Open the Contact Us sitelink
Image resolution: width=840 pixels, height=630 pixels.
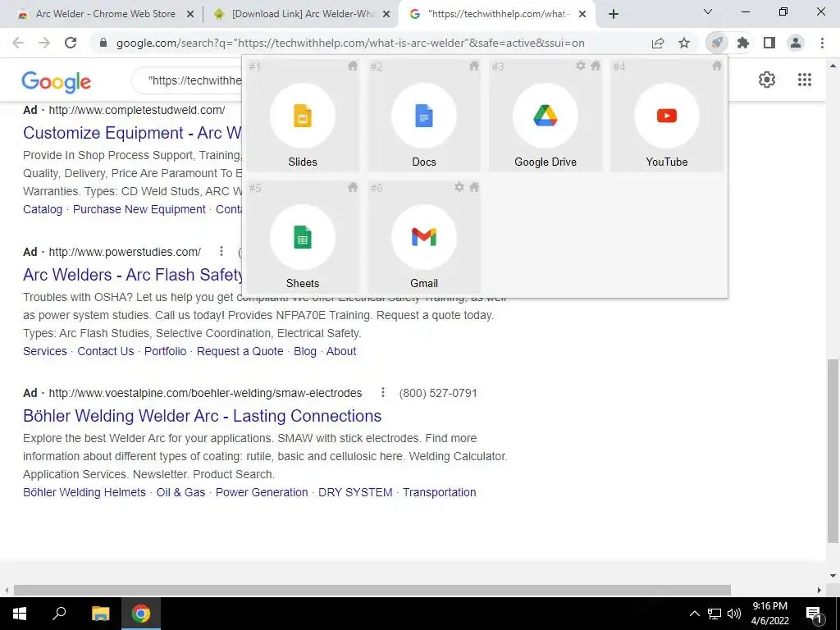click(106, 351)
